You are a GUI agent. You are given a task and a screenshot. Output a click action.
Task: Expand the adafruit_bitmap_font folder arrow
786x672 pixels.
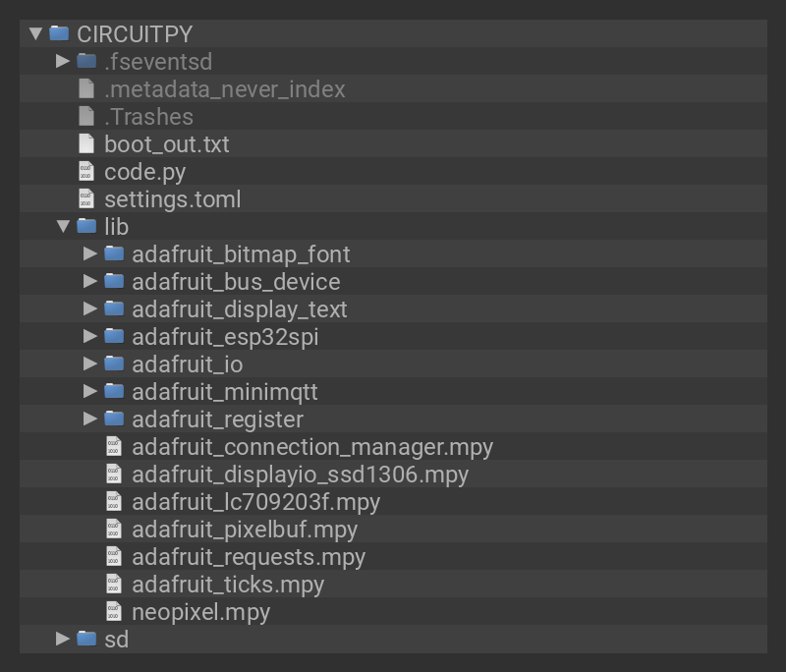[x=90, y=253]
